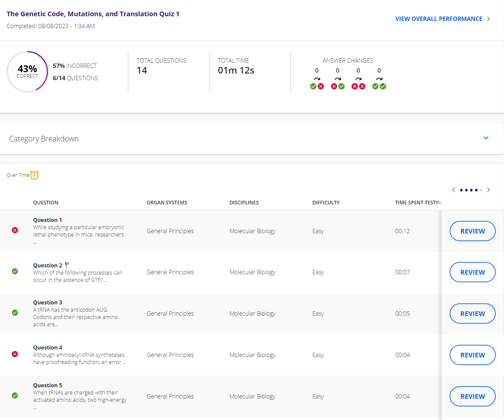
Task: Click the green check beside Question 2
Action: click(x=15, y=271)
